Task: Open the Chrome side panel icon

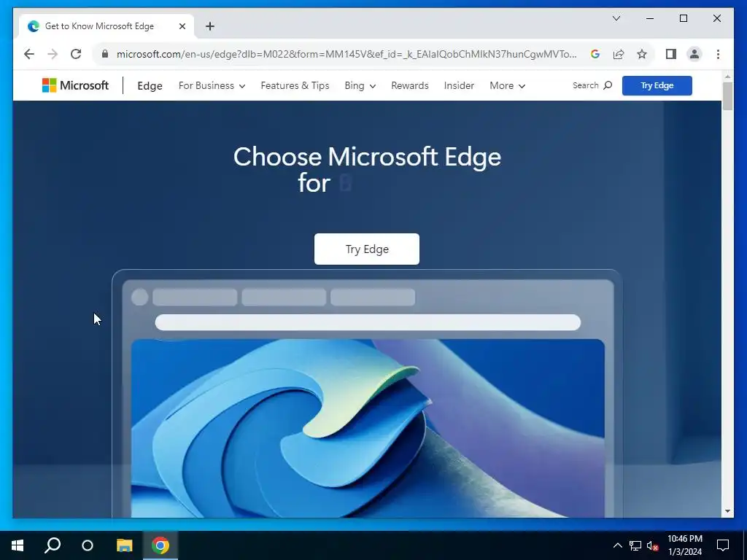Action: pos(671,54)
